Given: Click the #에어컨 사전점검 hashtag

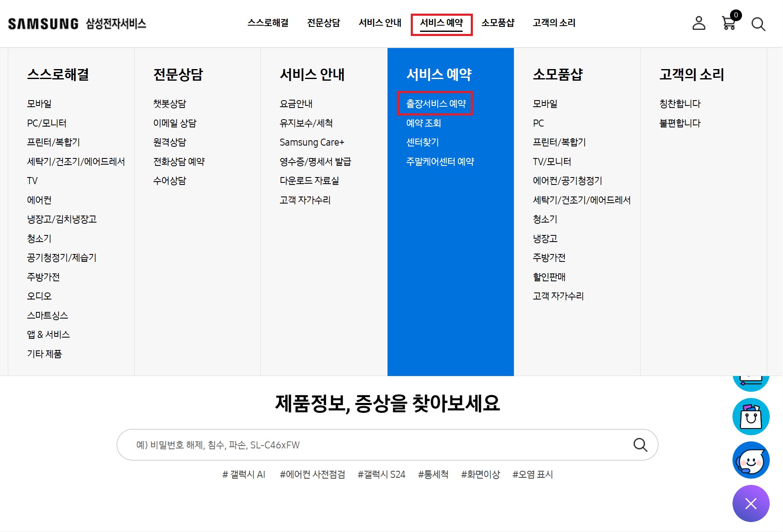Looking at the screenshot, I should (313, 474).
